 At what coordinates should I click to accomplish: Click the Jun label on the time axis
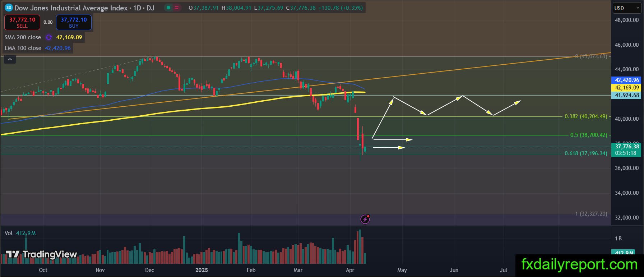point(454,270)
